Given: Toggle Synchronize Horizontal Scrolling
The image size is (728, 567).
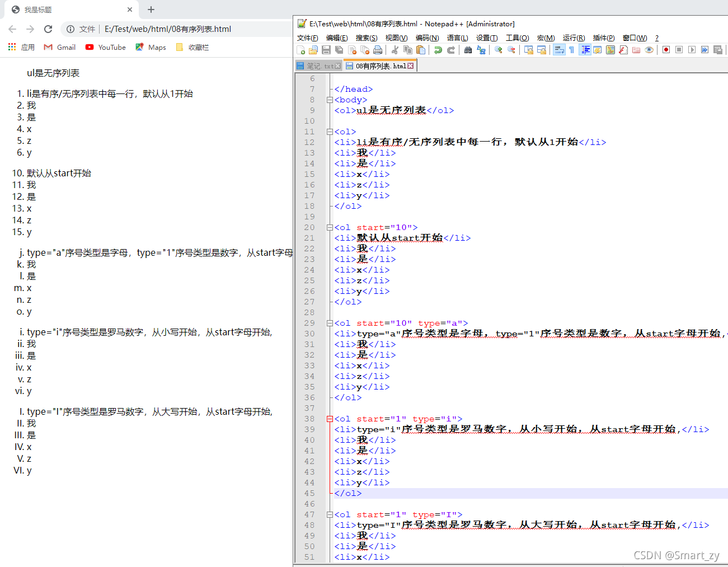Looking at the screenshot, I should point(542,50).
